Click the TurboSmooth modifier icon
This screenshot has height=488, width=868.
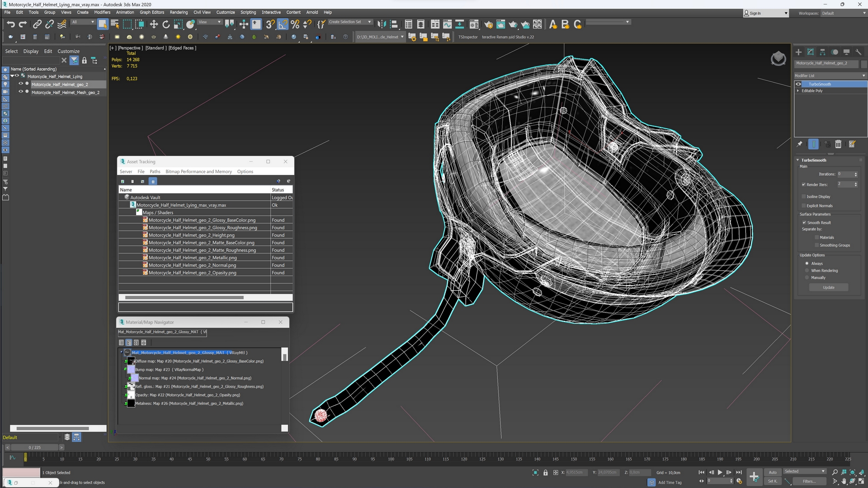pos(798,84)
